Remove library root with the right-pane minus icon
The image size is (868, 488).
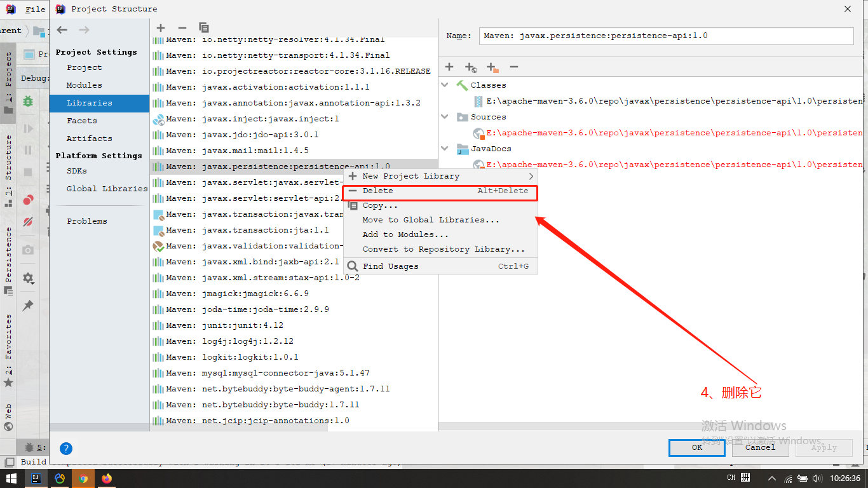(x=514, y=67)
